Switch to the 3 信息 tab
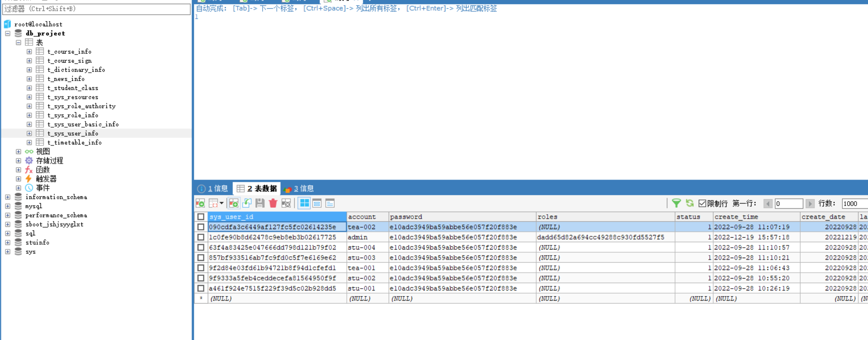Screen dimensions: 868x340 (x=299, y=189)
